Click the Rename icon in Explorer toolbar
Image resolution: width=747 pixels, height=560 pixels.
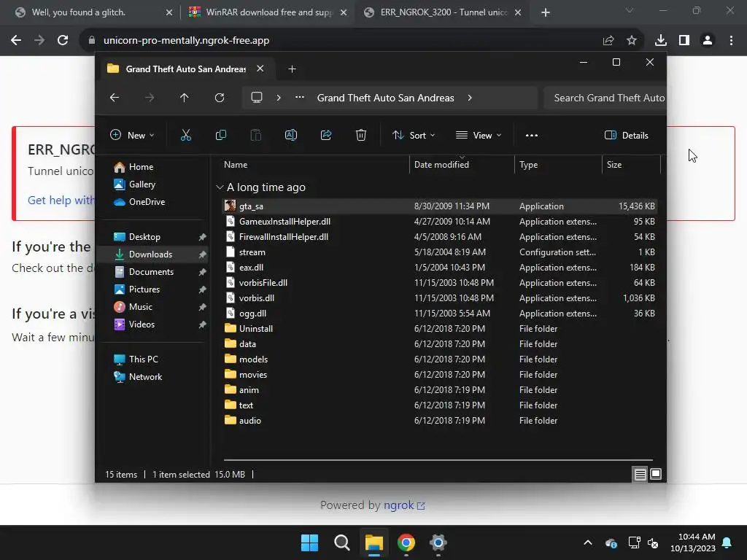tap(291, 135)
